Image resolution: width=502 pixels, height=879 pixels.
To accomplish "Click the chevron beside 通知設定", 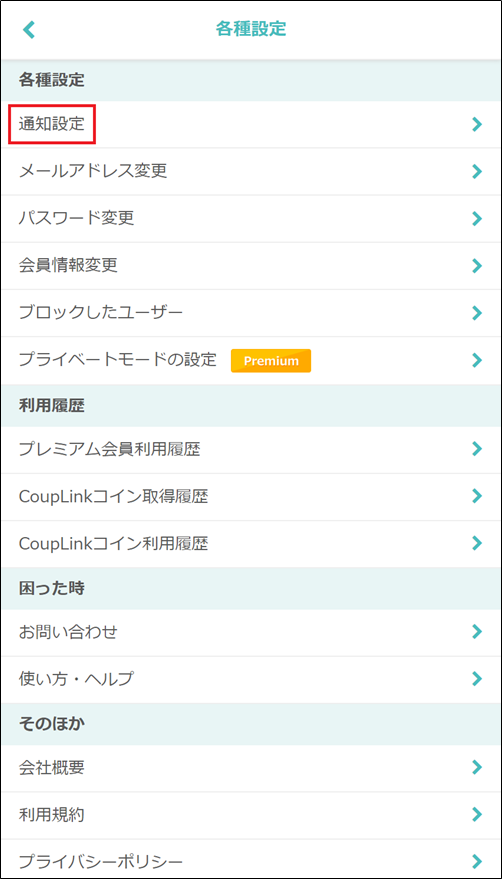I will [477, 124].
